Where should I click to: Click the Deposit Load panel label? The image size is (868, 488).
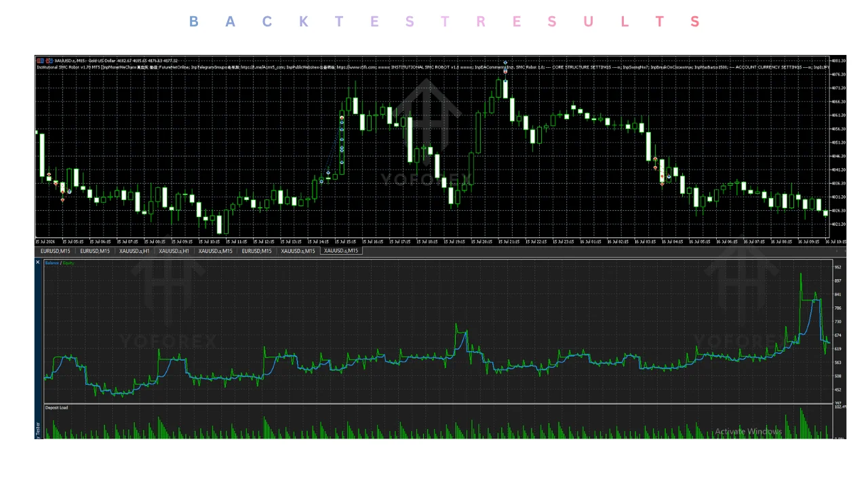coord(56,407)
